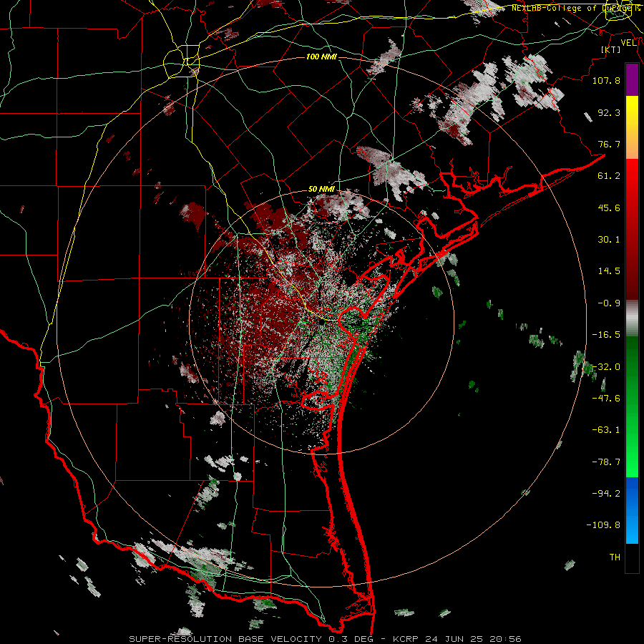644x644 pixels.
Task: Click the -109.8 velocity scale value
Action: (603, 525)
